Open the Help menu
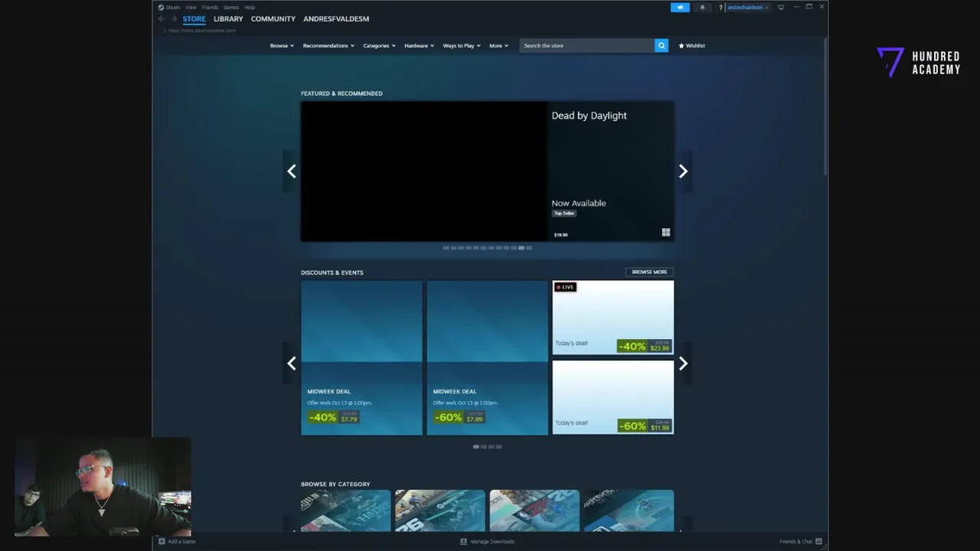 tap(250, 7)
